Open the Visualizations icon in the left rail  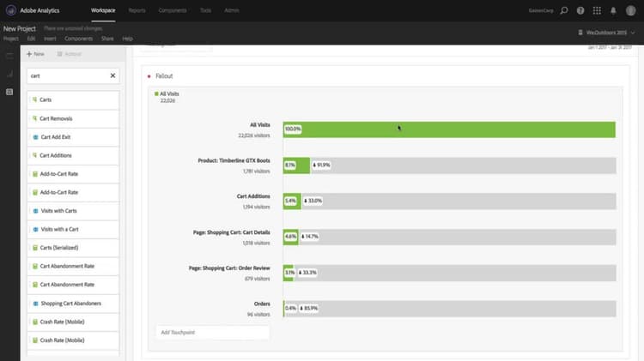[x=9, y=74]
